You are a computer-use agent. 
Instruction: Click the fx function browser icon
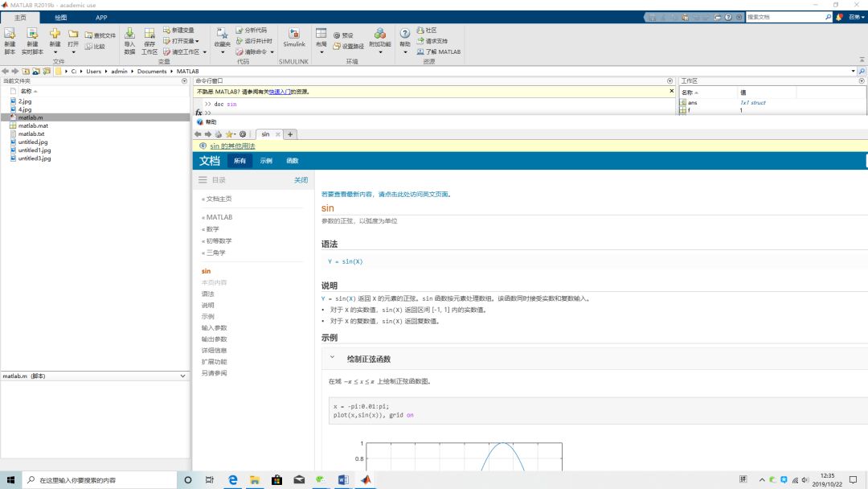tap(199, 113)
